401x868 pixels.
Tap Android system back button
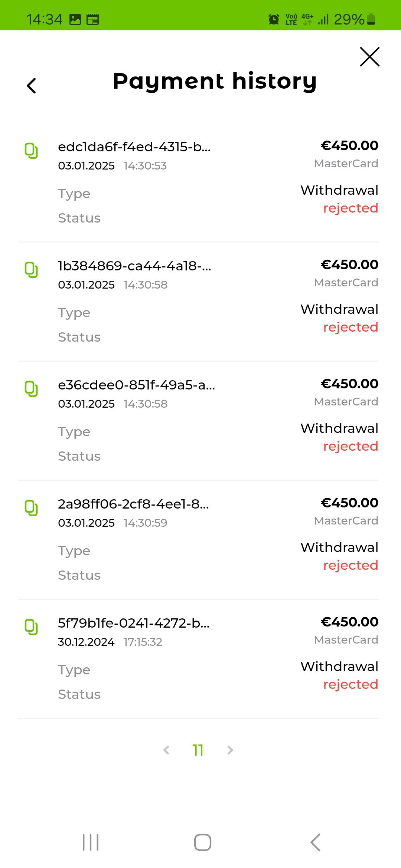pos(315,842)
